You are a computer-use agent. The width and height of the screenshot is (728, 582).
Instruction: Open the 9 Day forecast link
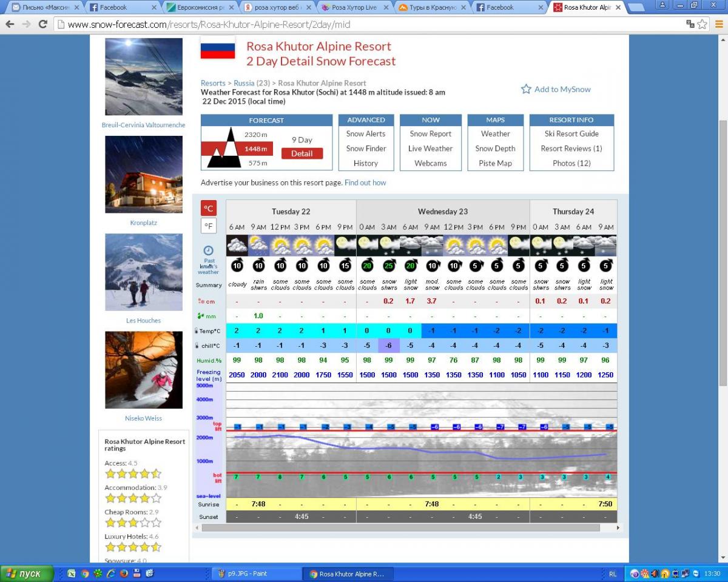(x=302, y=139)
